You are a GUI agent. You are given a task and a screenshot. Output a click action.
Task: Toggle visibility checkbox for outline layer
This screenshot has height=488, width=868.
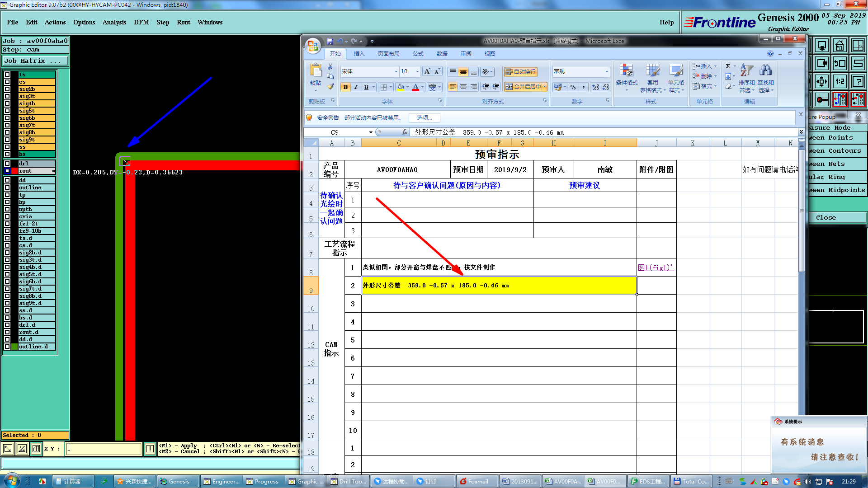[7, 188]
